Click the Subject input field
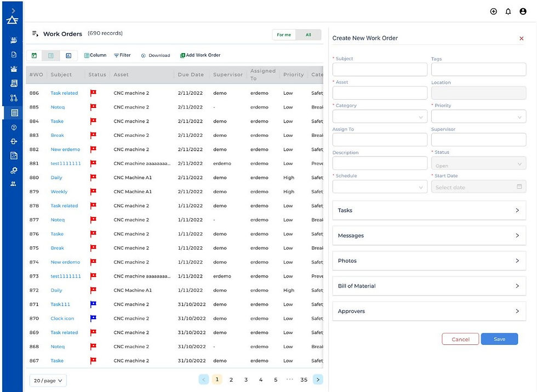This screenshot has height=392, width=537. tap(380, 70)
